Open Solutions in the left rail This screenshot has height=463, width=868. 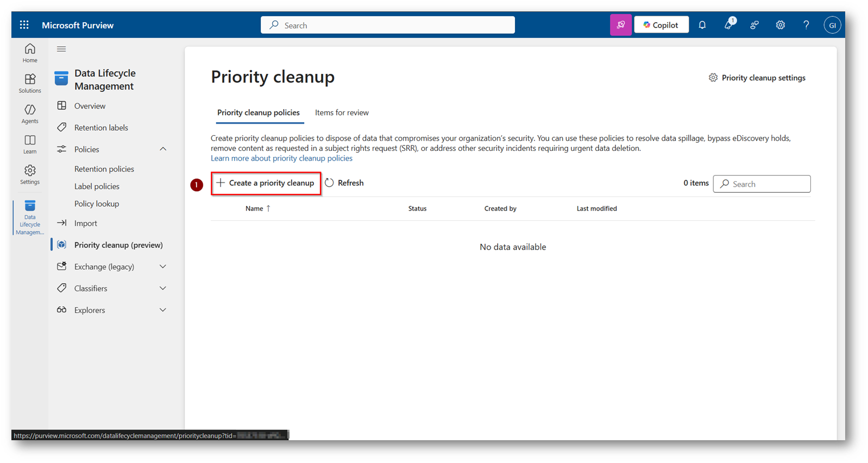tap(30, 84)
